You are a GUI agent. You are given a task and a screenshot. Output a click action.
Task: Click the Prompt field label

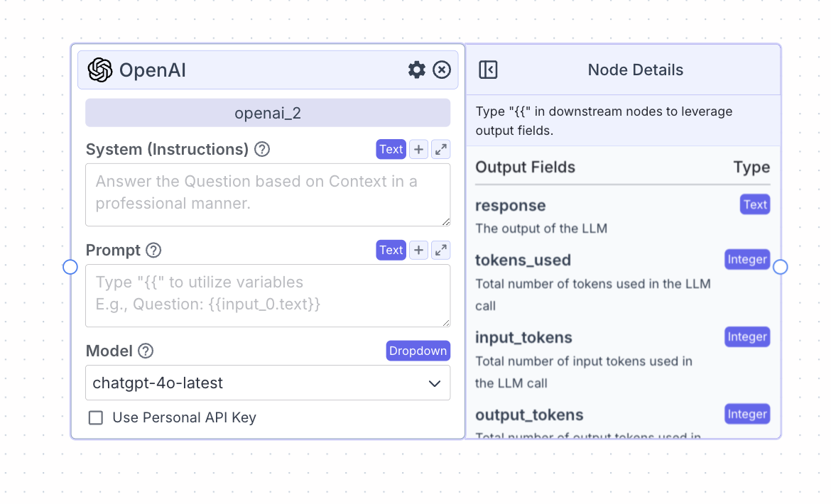point(113,250)
